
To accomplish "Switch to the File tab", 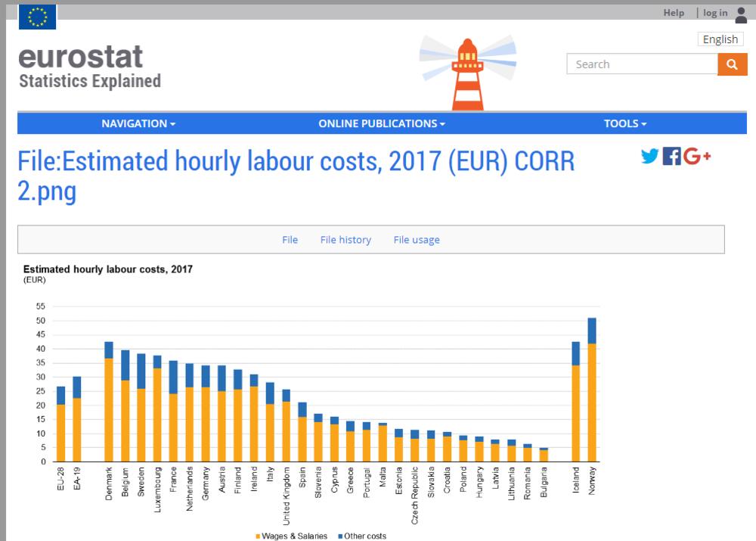I will pos(290,240).
